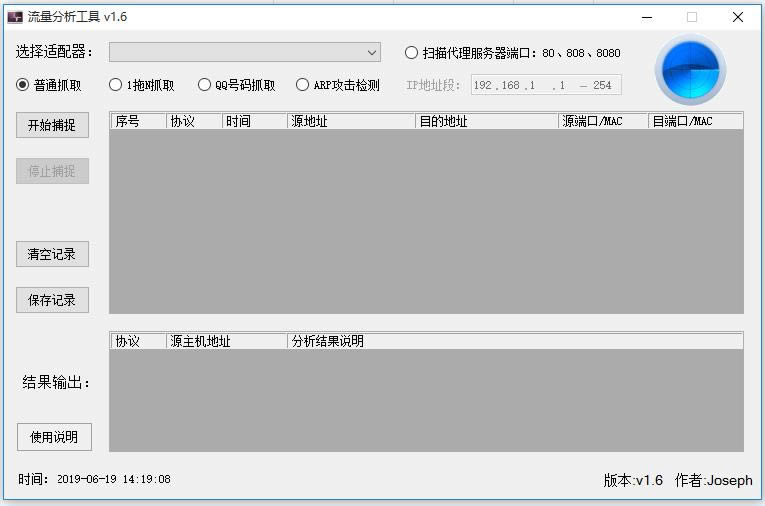This screenshot has width=765, height=506.
Task: Click the 源端口/MAC column header
Action: tap(603, 121)
